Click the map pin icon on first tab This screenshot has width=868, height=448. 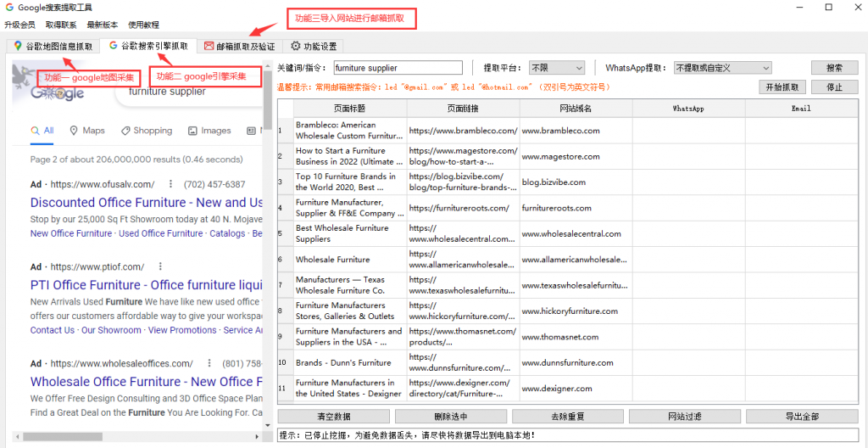point(18,46)
